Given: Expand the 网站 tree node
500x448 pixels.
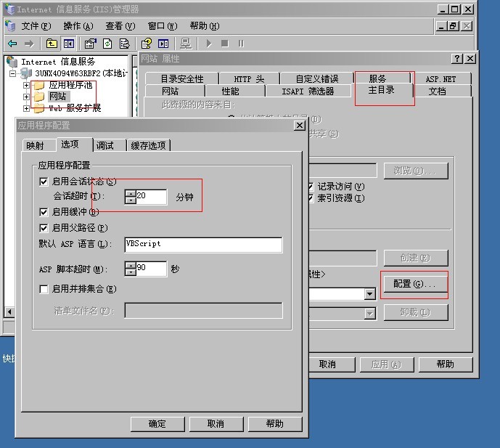Looking at the screenshot, I should click(x=27, y=97).
